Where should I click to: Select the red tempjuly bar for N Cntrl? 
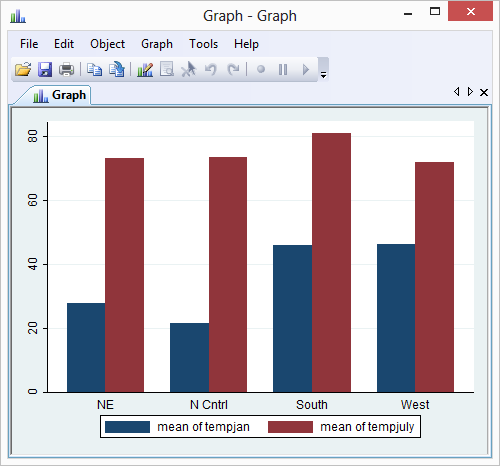pyautogui.click(x=228, y=274)
